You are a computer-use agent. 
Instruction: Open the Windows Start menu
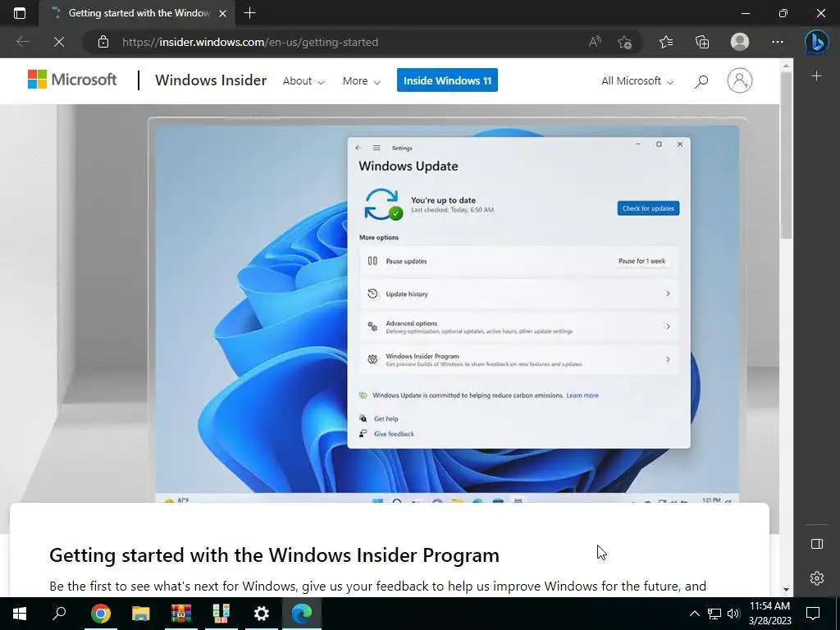(20, 614)
